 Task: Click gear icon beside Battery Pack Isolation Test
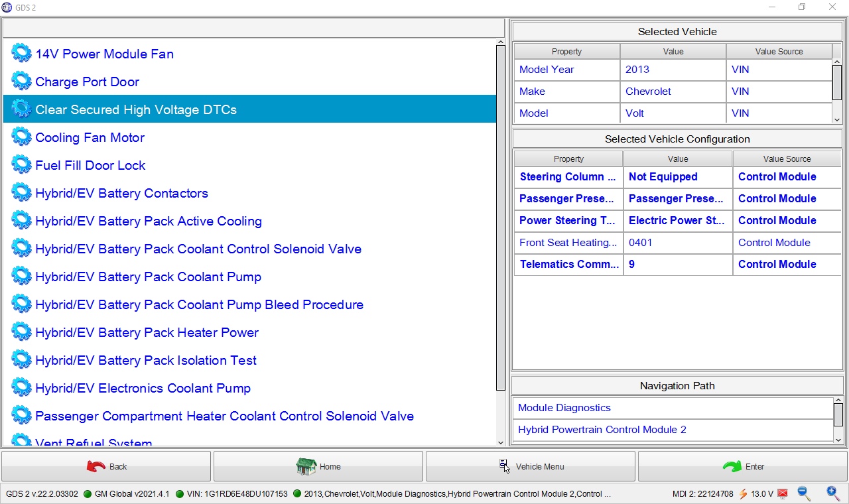point(21,360)
